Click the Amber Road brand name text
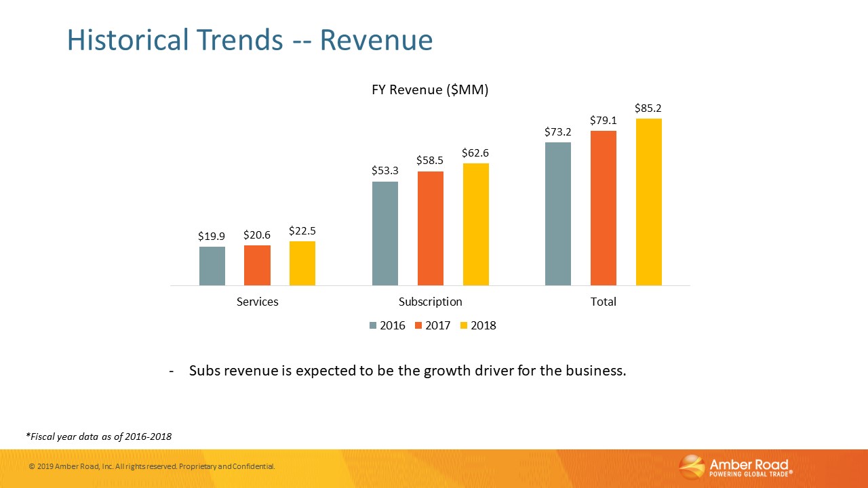This screenshot has width=868, height=488. pyautogui.click(x=749, y=464)
